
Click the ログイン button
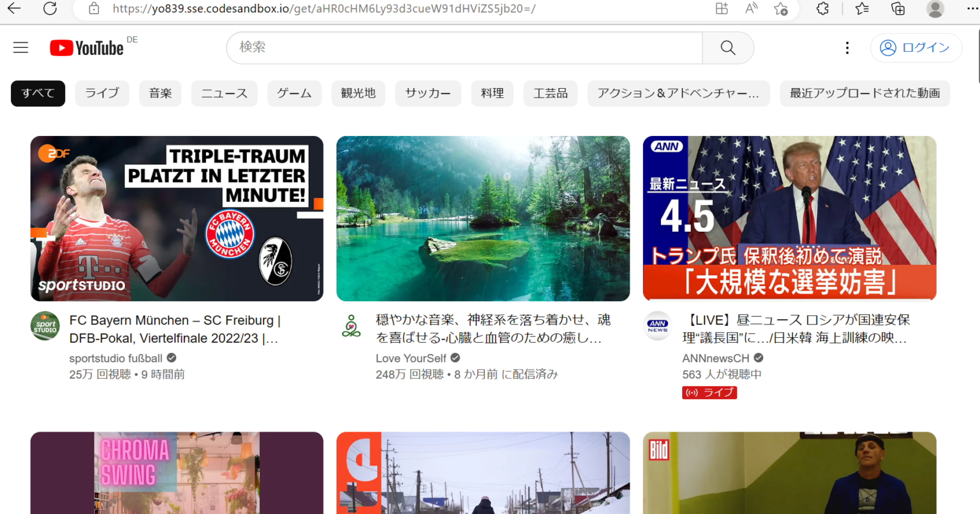[x=916, y=47]
